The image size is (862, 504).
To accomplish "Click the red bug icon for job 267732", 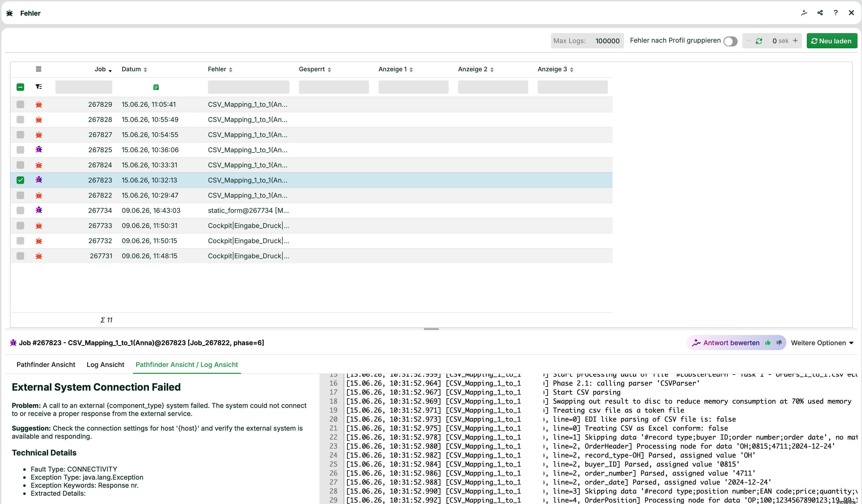I will coord(39,241).
